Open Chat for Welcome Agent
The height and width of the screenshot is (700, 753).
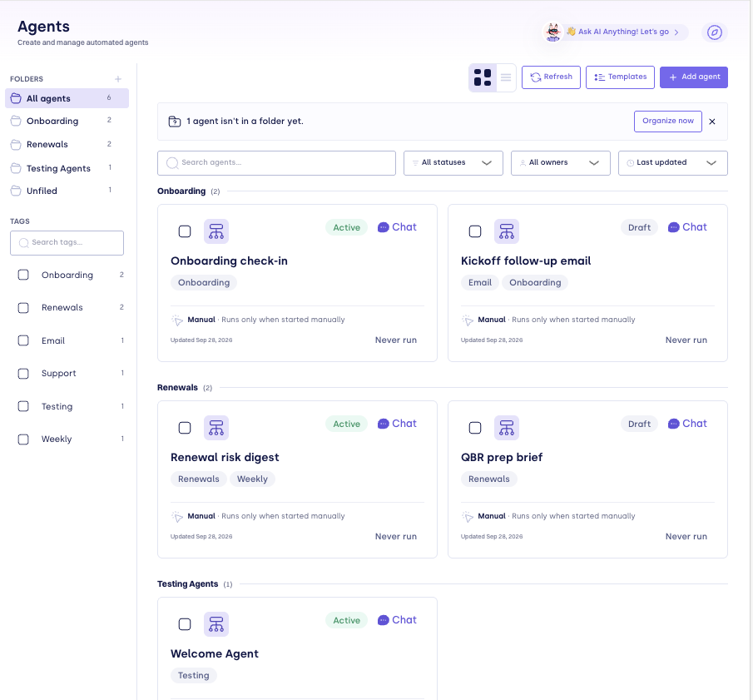[x=397, y=620]
